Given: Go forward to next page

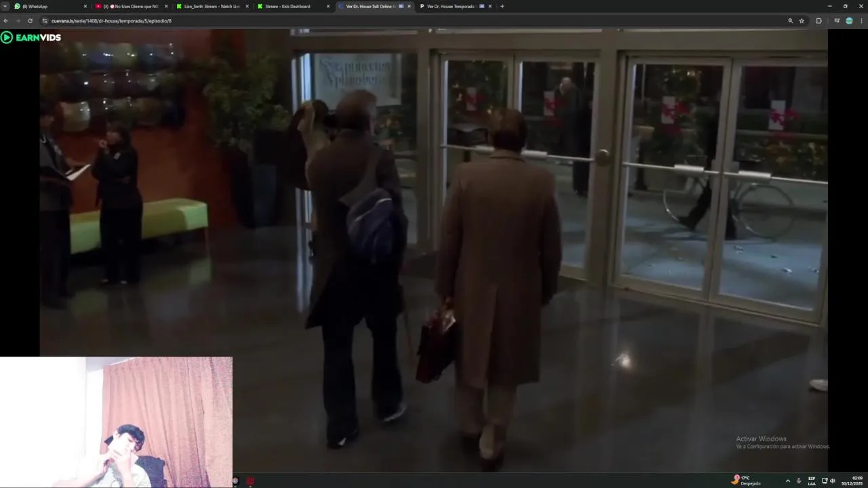Looking at the screenshot, I should [x=18, y=21].
